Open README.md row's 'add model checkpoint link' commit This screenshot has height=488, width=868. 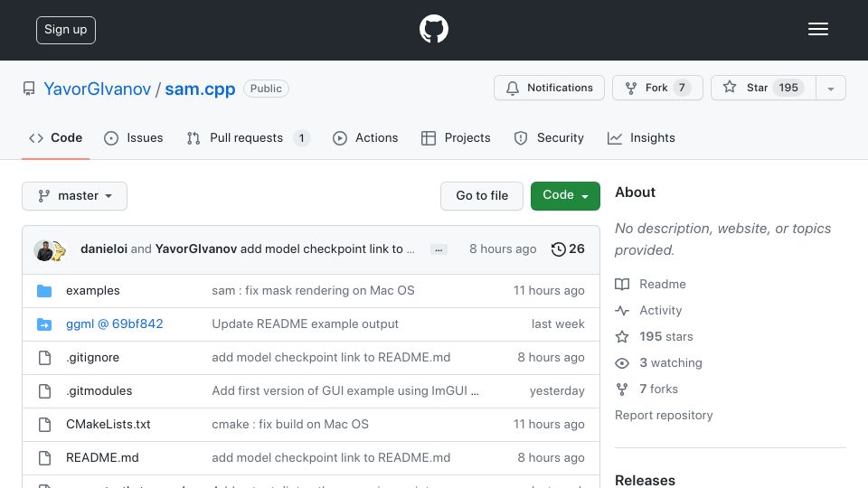click(x=331, y=457)
